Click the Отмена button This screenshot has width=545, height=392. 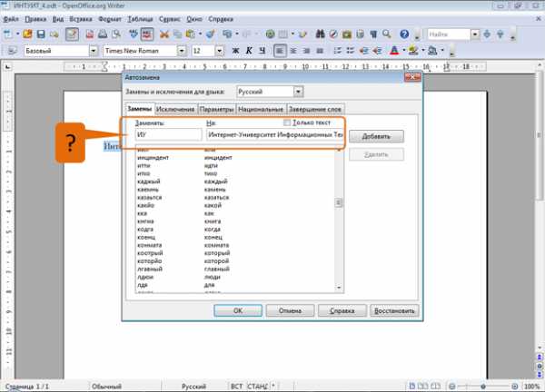(290, 310)
